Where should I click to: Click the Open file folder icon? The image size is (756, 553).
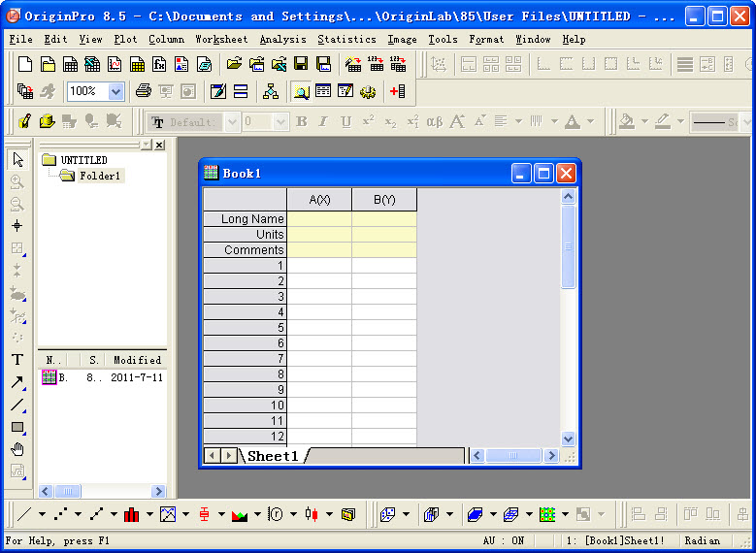tap(234, 65)
